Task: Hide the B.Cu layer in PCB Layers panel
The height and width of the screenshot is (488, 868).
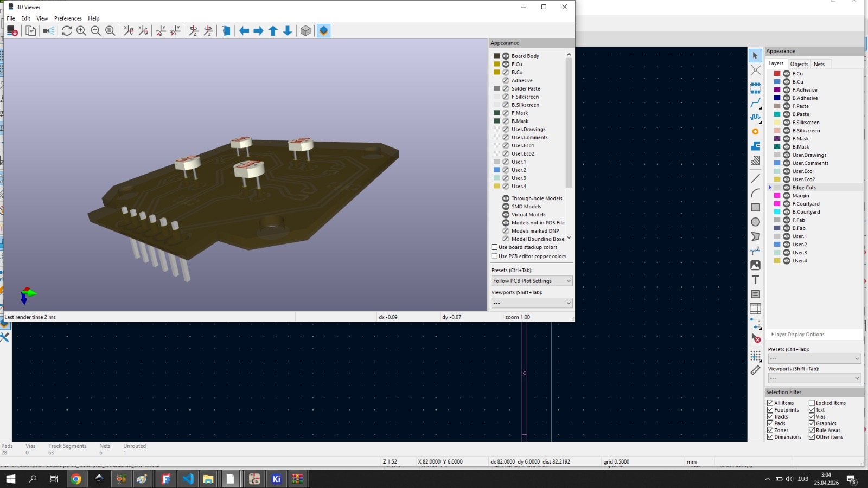Action: click(786, 82)
